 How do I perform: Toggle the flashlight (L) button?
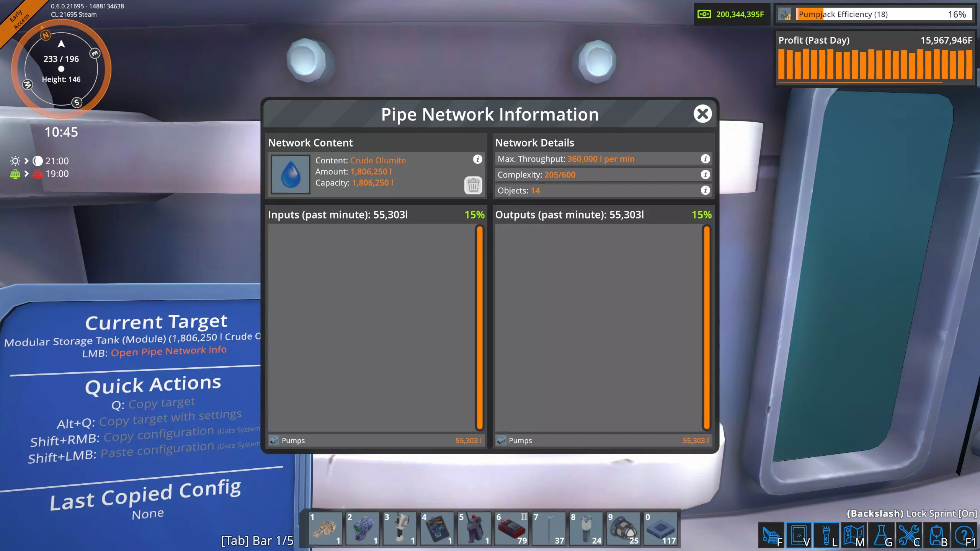826,535
